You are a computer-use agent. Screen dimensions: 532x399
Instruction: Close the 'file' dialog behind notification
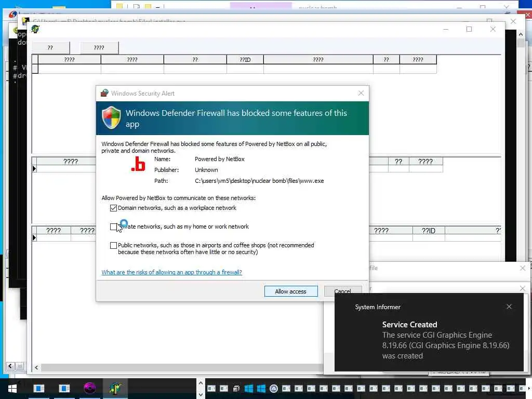pos(523,268)
